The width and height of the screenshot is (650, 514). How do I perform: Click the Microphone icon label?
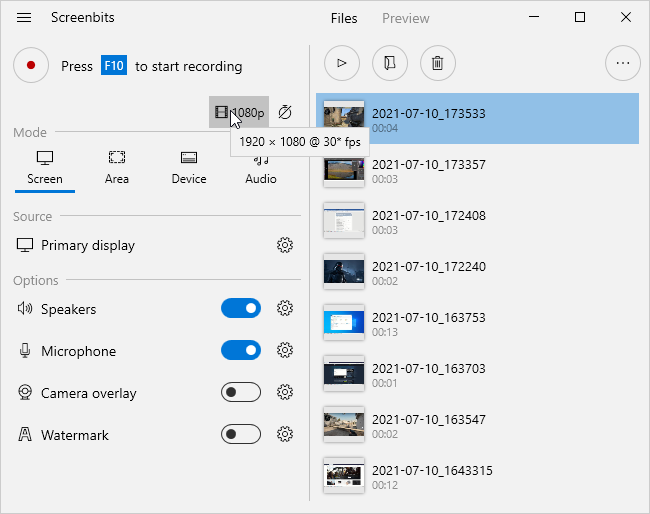[25, 351]
